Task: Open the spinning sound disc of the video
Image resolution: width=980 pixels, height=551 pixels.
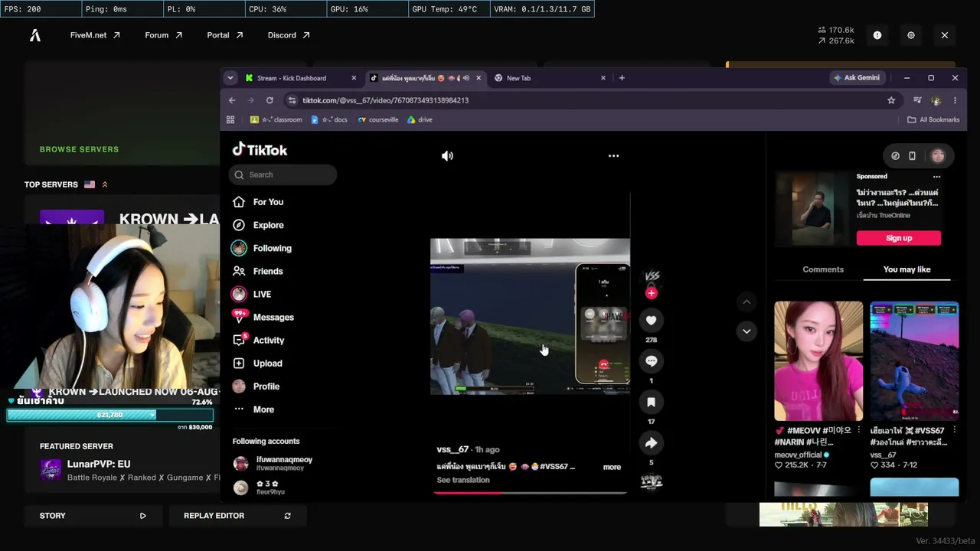Action: click(652, 481)
